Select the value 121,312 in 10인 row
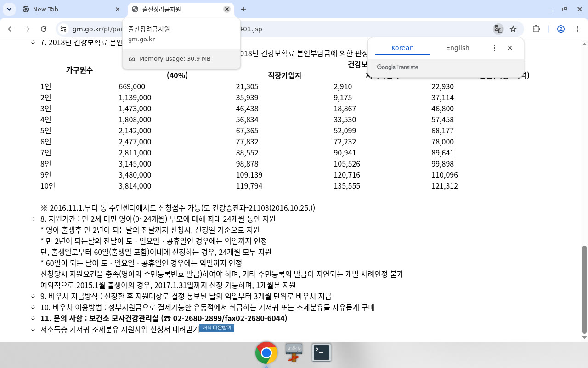588x368 pixels. point(445,186)
